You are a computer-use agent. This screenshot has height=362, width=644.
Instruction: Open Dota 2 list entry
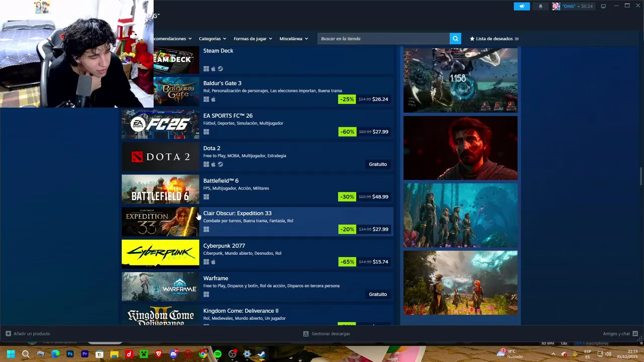257,156
